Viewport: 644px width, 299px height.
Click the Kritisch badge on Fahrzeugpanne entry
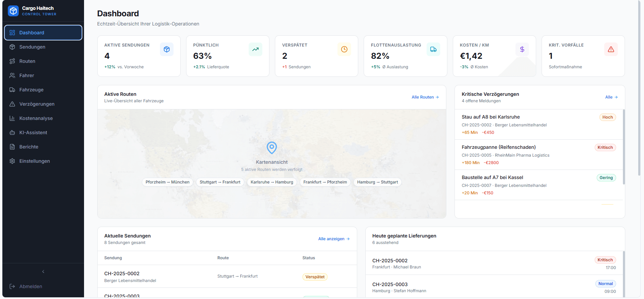point(605,147)
